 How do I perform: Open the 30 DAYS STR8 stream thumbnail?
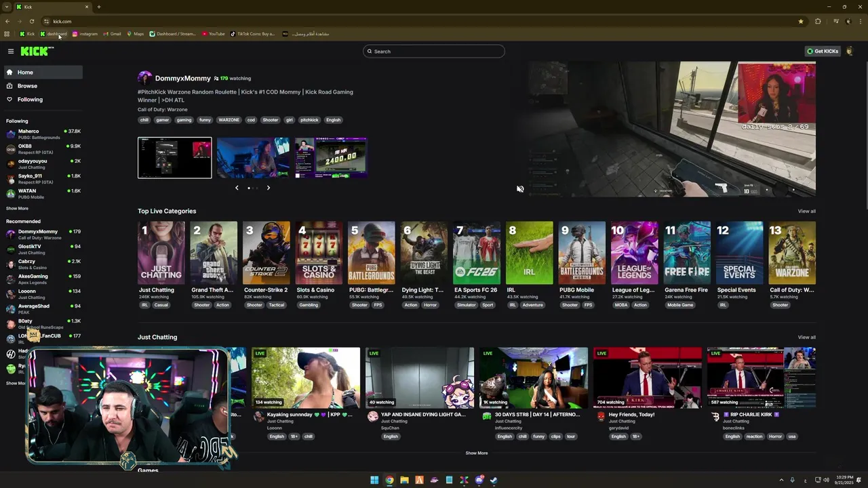point(534,378)
